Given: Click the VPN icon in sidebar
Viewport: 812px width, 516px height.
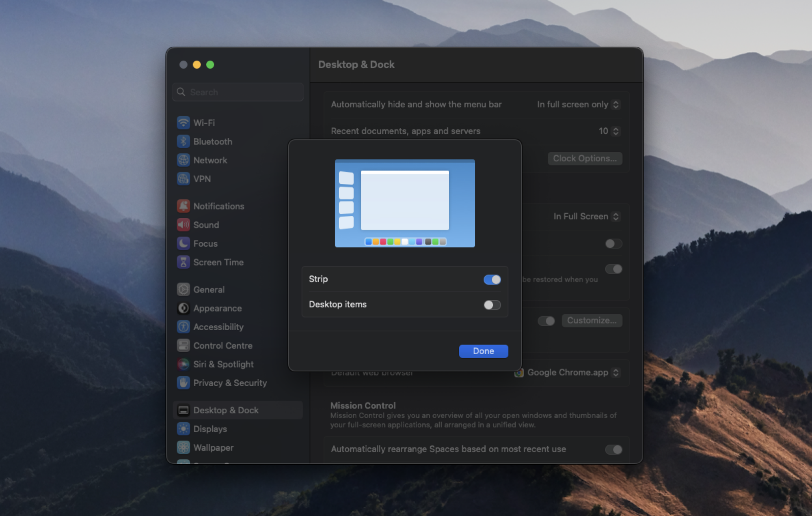Looking at the screenshot, I should (183, 178).
